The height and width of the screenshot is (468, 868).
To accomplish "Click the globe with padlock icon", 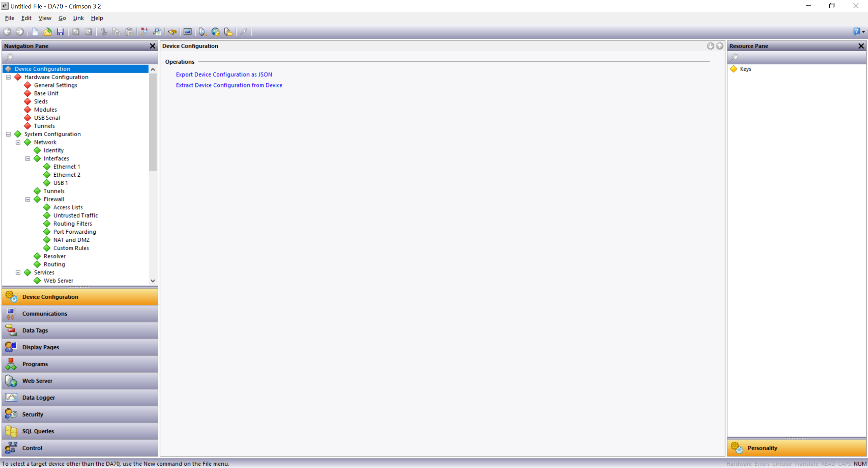I will [215, 32].
